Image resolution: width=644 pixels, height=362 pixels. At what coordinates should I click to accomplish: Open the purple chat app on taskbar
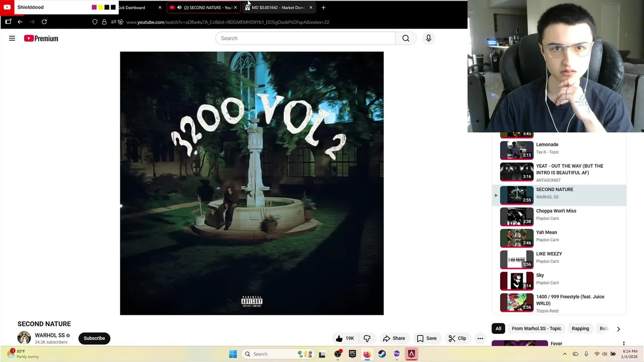[x=396, y=354]
